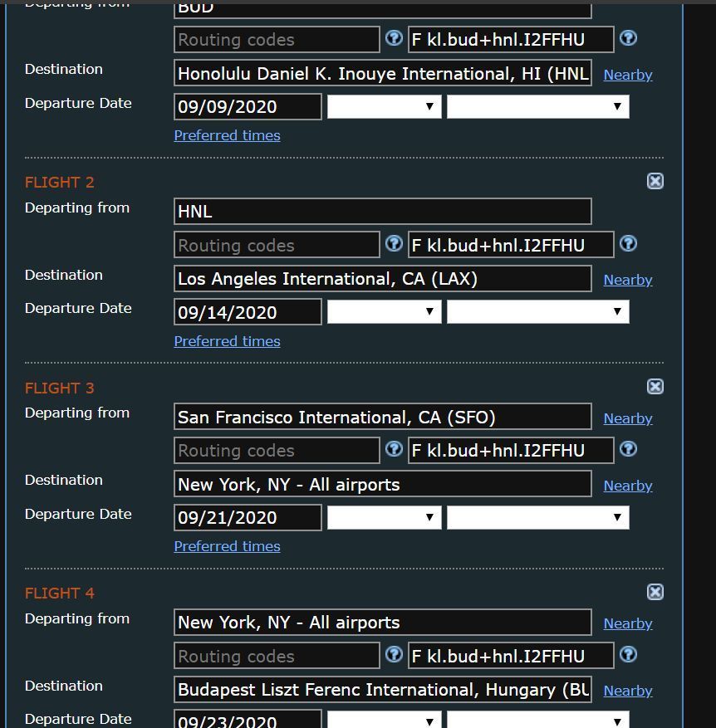Click help icon after Flight 4 extension codes field
Viewport: 716px width, 728px height.
pos(628,654)
